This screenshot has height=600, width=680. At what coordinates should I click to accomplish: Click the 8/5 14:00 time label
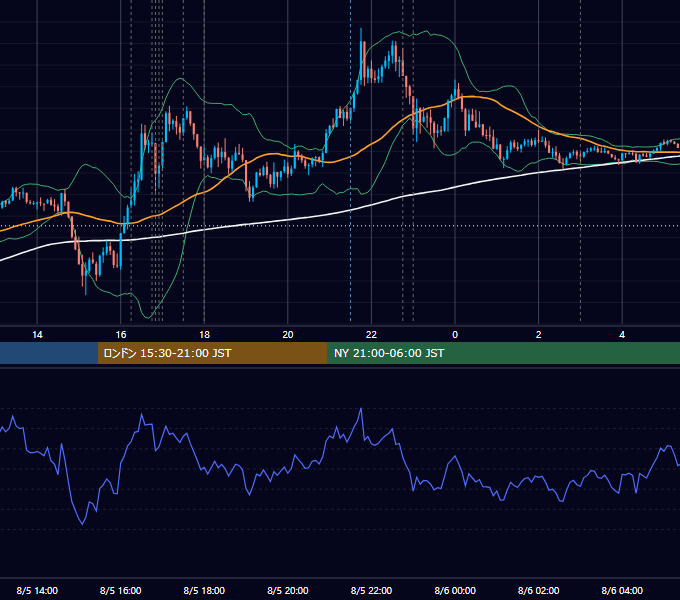tap(37, 590)
